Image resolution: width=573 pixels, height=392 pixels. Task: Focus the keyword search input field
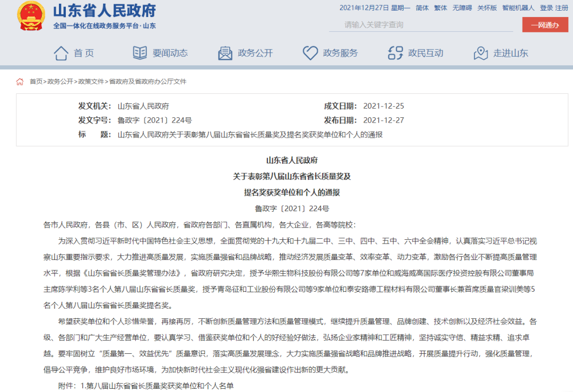(419, 25)
